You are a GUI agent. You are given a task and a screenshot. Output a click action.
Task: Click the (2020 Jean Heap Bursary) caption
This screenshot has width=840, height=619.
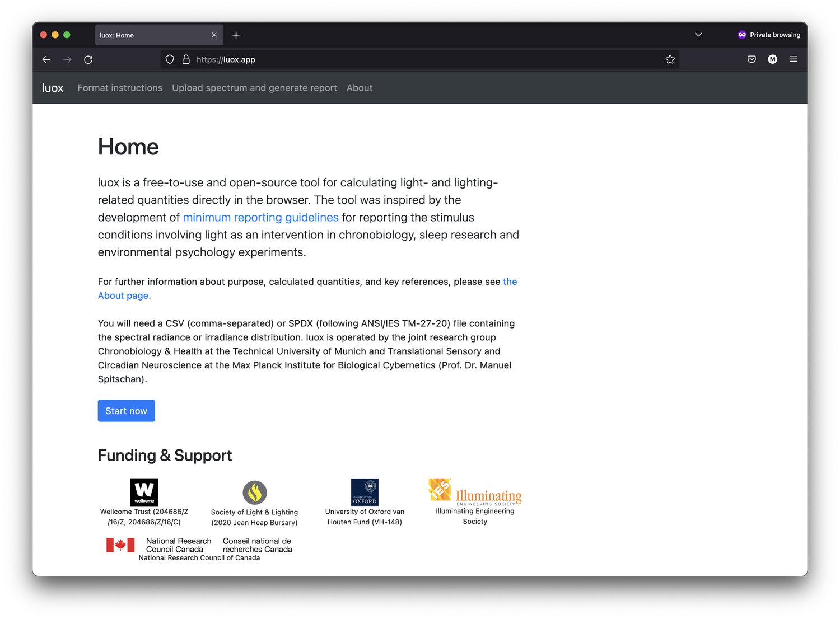[x=254, y=523]
